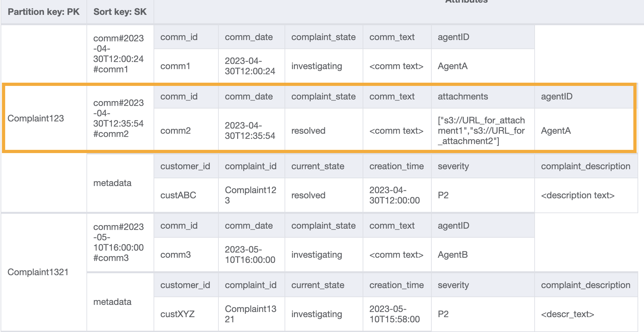The height and width of the screenshot is (332, 644).
Task: Click the custABC customer_id value
Action: (178, 195)
